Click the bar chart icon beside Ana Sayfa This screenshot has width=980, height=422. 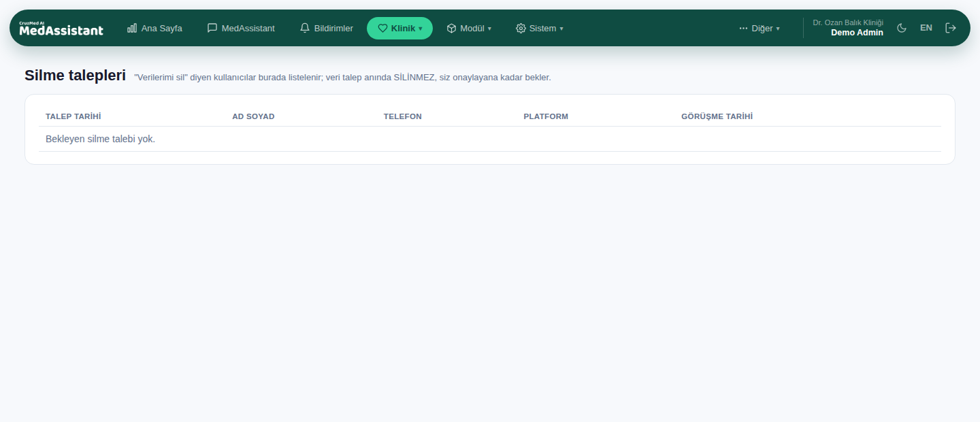point(132,28)
